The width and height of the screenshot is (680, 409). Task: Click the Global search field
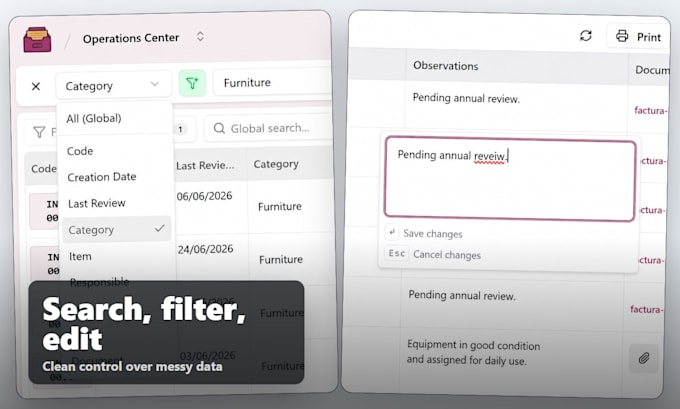click(269, 128)
